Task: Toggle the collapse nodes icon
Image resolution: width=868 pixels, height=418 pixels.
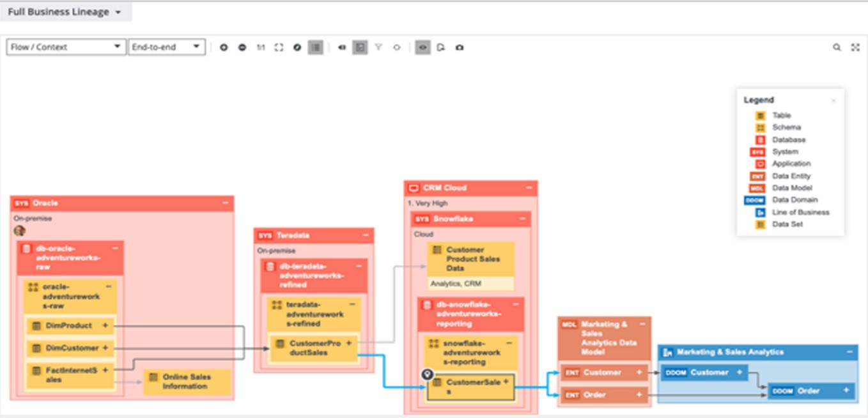Action: [342, 47]
